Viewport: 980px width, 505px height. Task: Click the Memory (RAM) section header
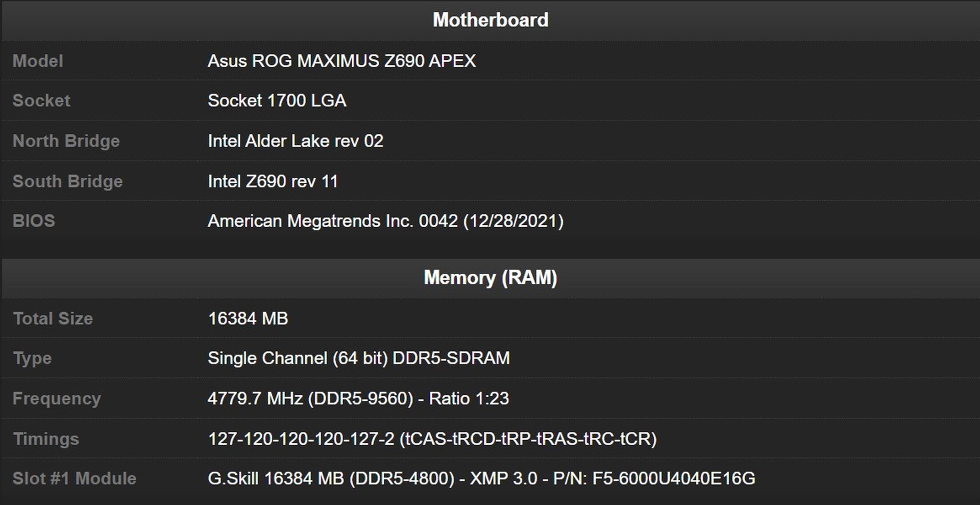(x=490, y=277)
